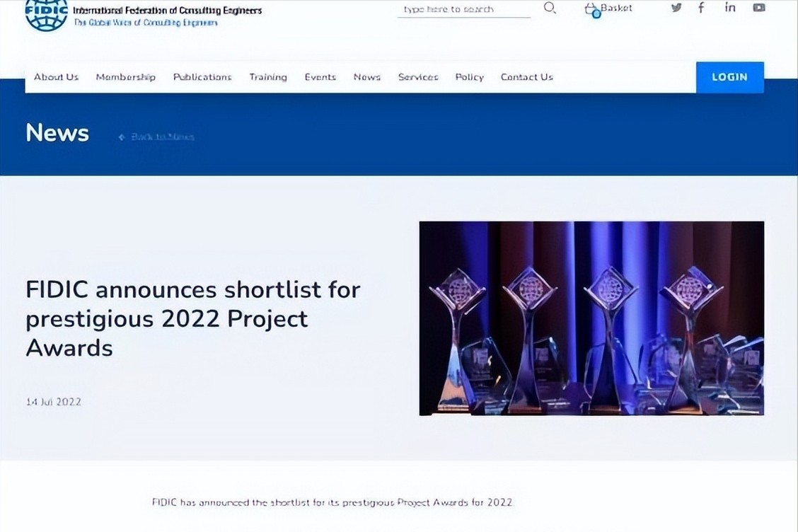Expand the Publications menu
This screenshot has height=532, width=798.
click(x=202, y=77)
